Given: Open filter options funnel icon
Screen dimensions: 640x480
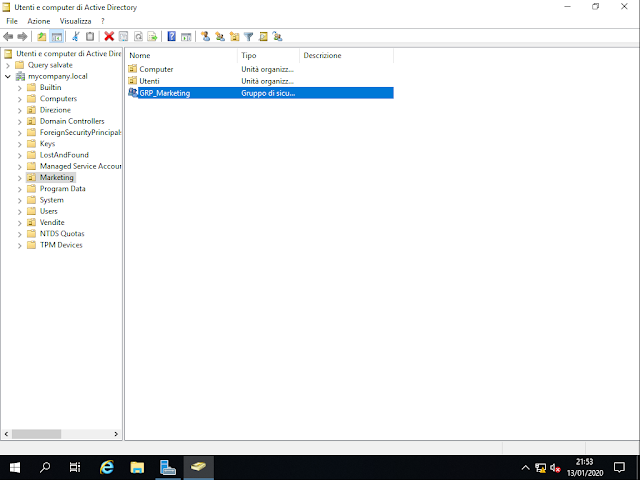Looking at the screenshot, I should [x=249, y=37].
